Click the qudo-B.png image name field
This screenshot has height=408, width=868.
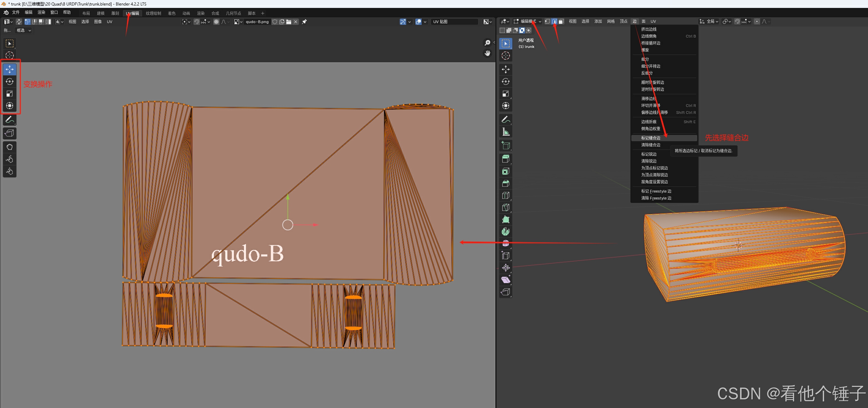[x=257, y=22]
